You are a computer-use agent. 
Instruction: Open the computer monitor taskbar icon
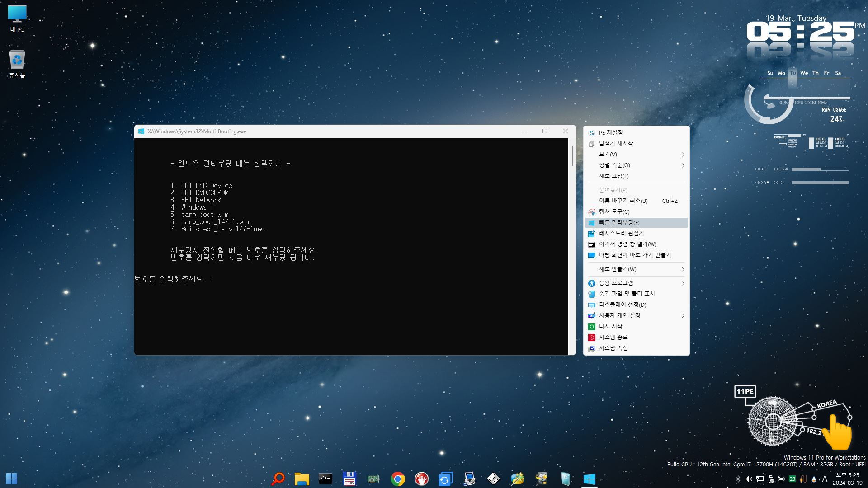[469, 479]
